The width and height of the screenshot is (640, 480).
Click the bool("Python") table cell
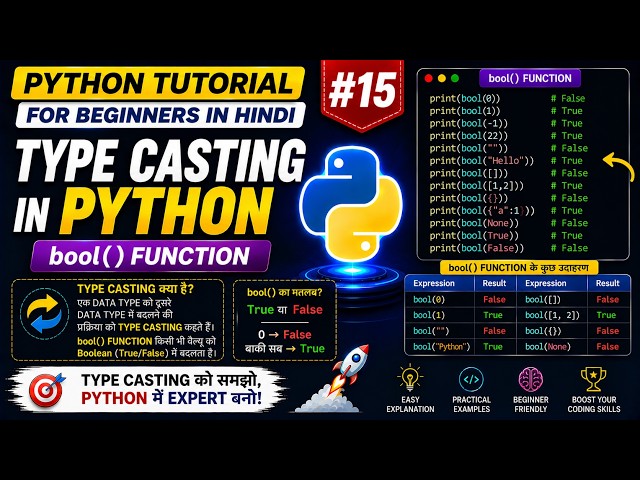(442, 347)
